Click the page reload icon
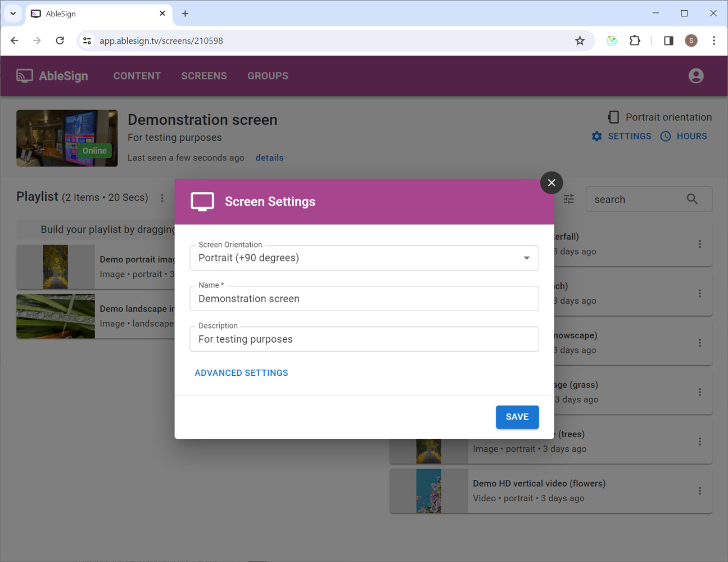This screenshot has height=562, width=728. click(60, 41)
